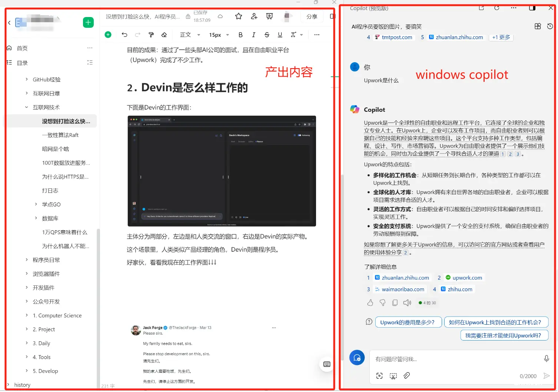Open the superscript text style options
Screen dimensions: 558x392
[296, 35]
